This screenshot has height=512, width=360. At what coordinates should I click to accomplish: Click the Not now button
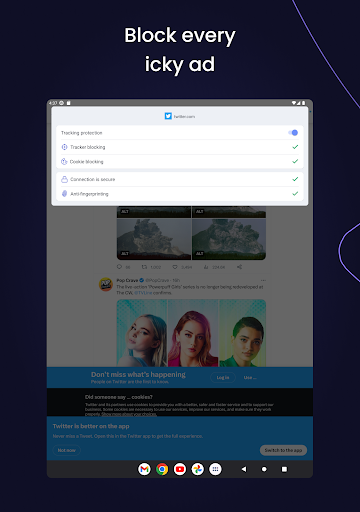[x=67, y=450]
